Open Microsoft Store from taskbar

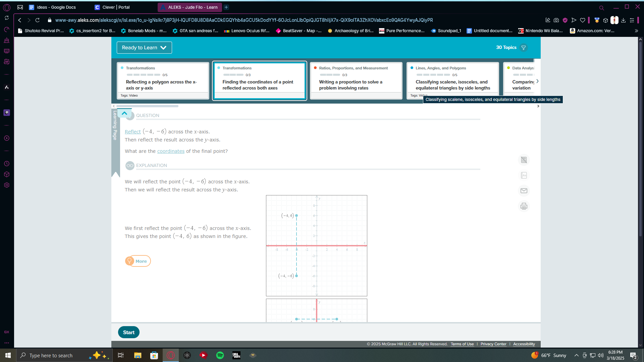coord(154,355)
